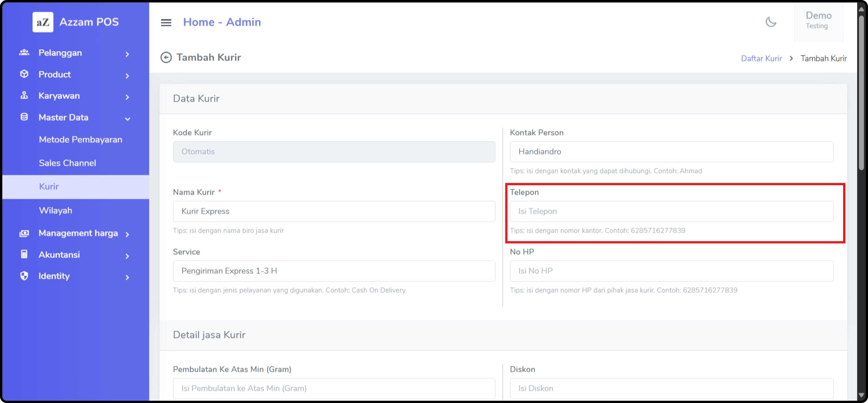
Task: Click the hamburger menu icon
Action: coord(166,23)
